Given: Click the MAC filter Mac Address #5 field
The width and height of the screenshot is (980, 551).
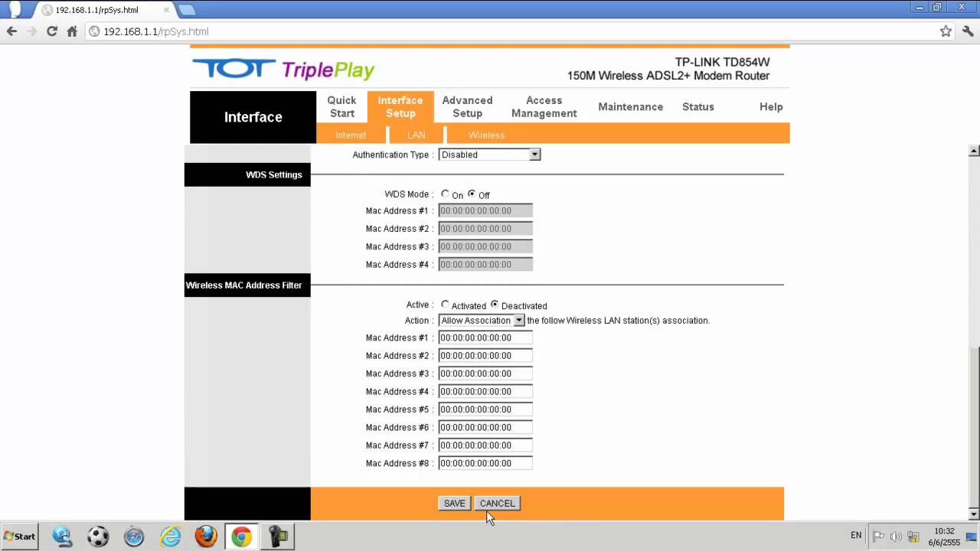Looking at the screenshot, I should point(485,409).
